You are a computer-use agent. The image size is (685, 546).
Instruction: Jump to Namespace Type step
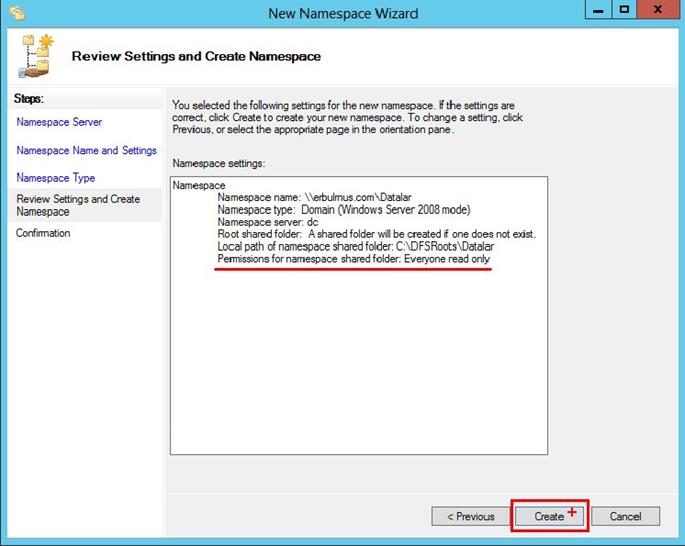point(56,178)
